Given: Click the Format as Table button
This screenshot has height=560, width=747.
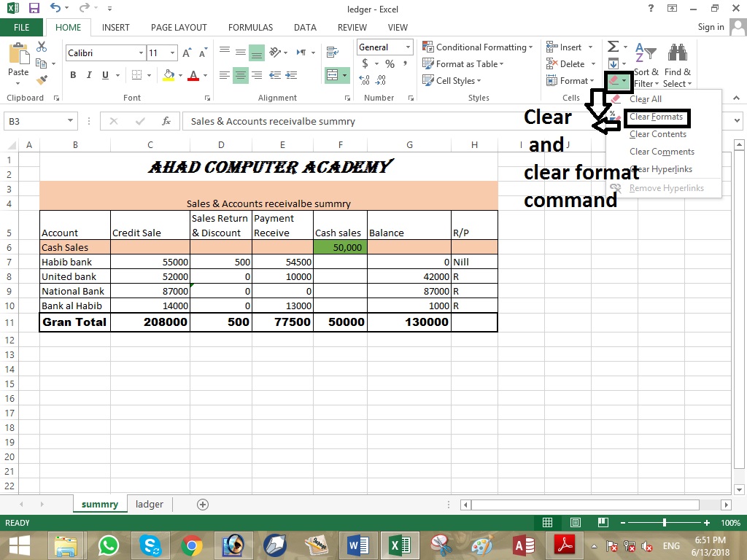Looking at the screenshot, I should point(465,64).
